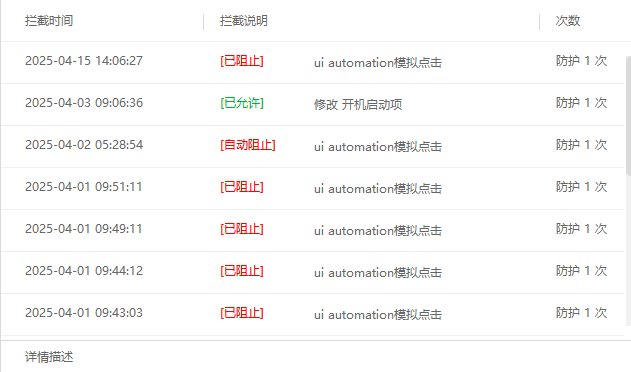Screen dimensions: 631x372
Task: Select the 2025-04-01 09:44:12 log row
Action: tap(313, 272)
